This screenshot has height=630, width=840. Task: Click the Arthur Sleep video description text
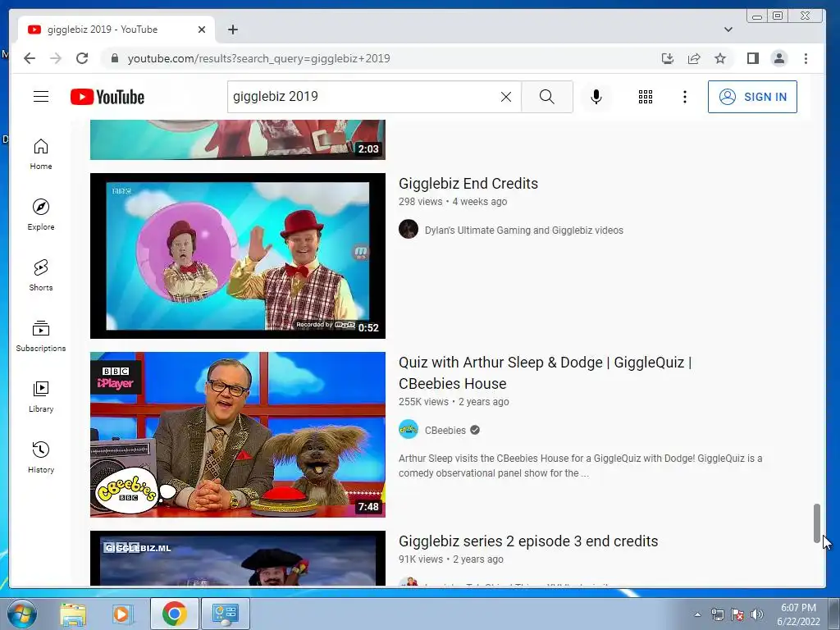pos(580,466)
